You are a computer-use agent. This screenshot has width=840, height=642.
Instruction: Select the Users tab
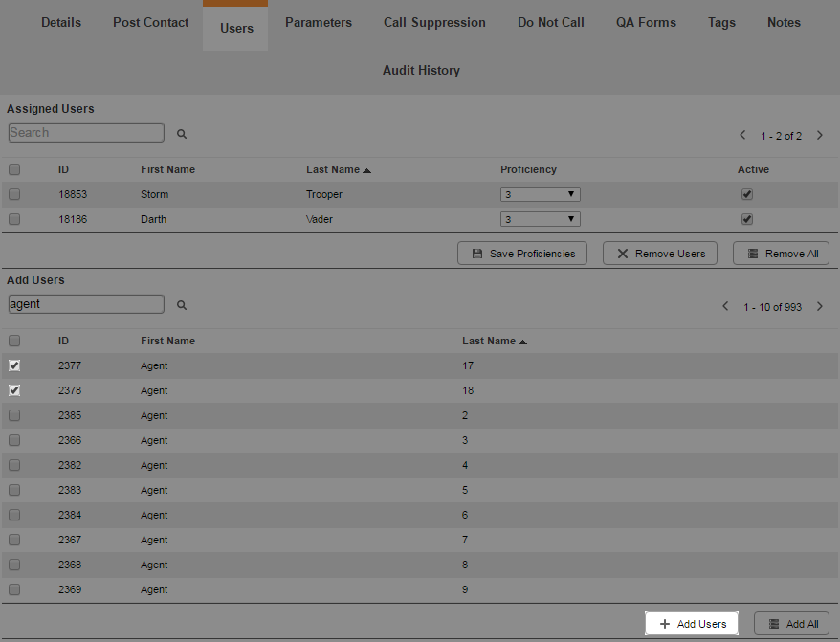236,28
